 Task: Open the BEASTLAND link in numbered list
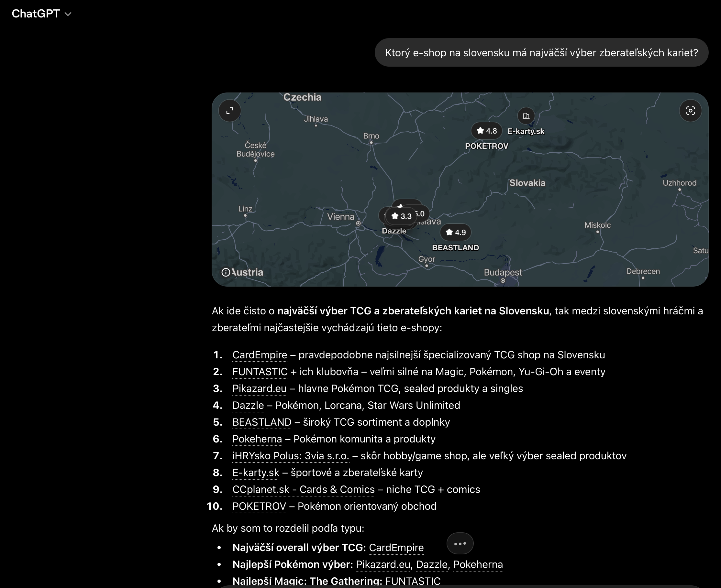tap(262, 422)
